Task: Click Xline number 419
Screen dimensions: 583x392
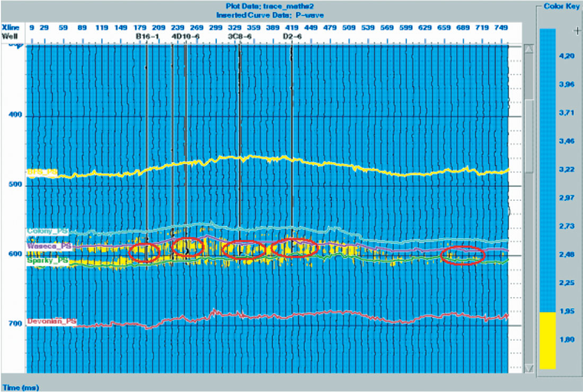Action: point(292,28)
